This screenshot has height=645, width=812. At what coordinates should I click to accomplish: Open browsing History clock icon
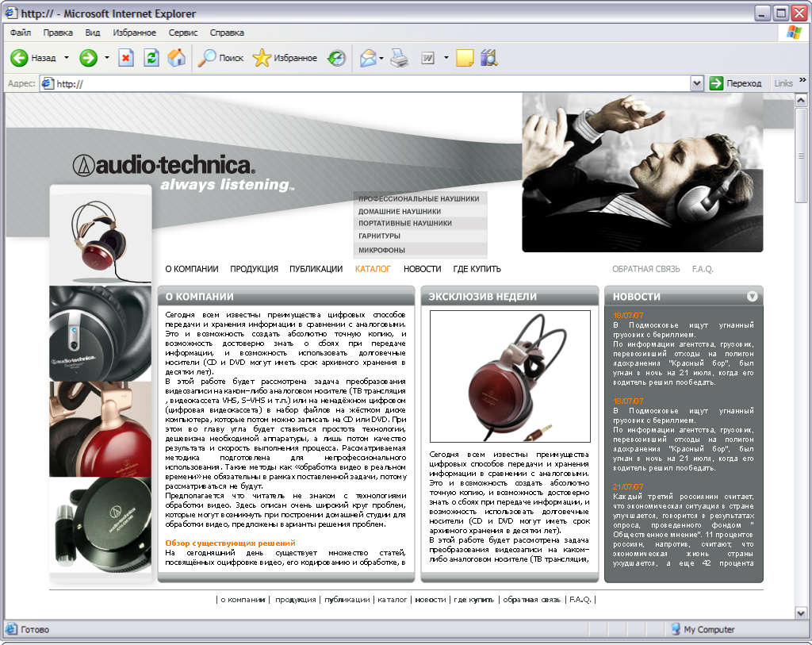pos(337,57)
